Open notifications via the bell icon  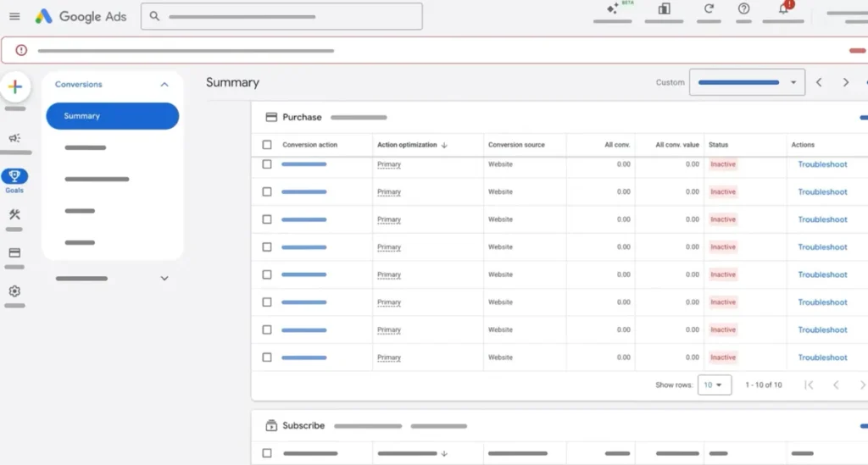point(782,8)
